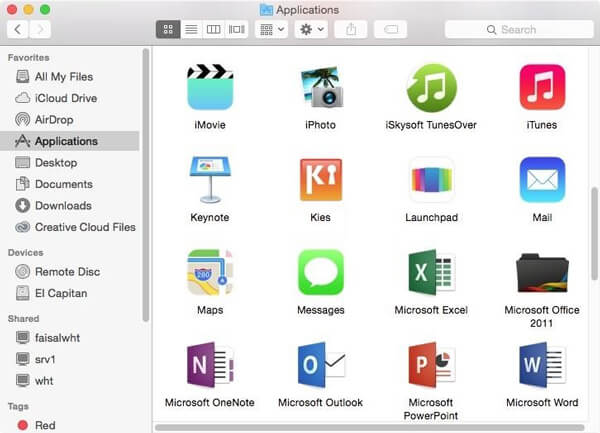
Task: Click the Messages app icon
Action: [x=320, y=271]
